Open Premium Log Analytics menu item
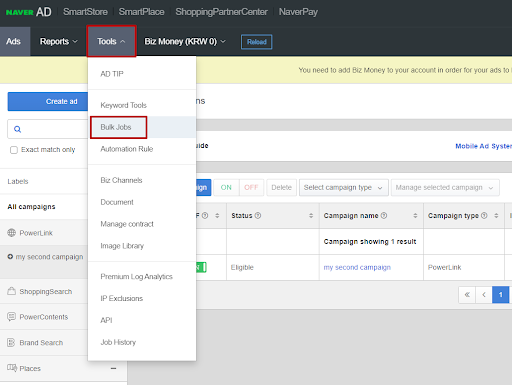The image size is (512, 385). coord(142,277)
